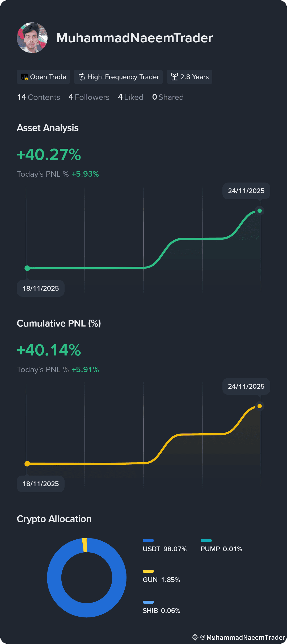Open the 4 Followers list
The image size is (287, 644).
89,97
